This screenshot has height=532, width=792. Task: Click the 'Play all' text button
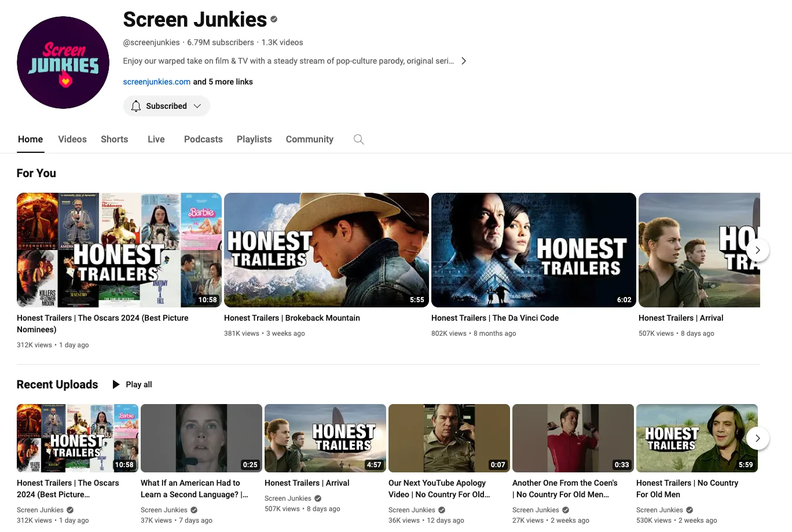[139, 384]
